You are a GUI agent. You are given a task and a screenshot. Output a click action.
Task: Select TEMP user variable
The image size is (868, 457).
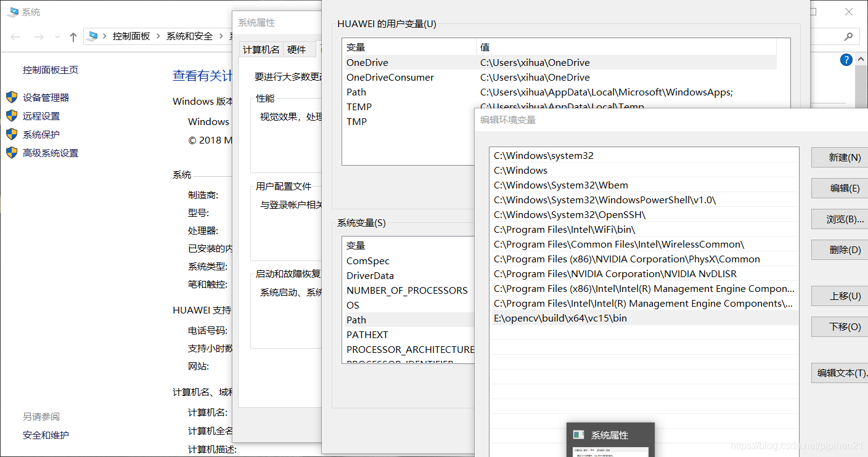tap(408, 107)
